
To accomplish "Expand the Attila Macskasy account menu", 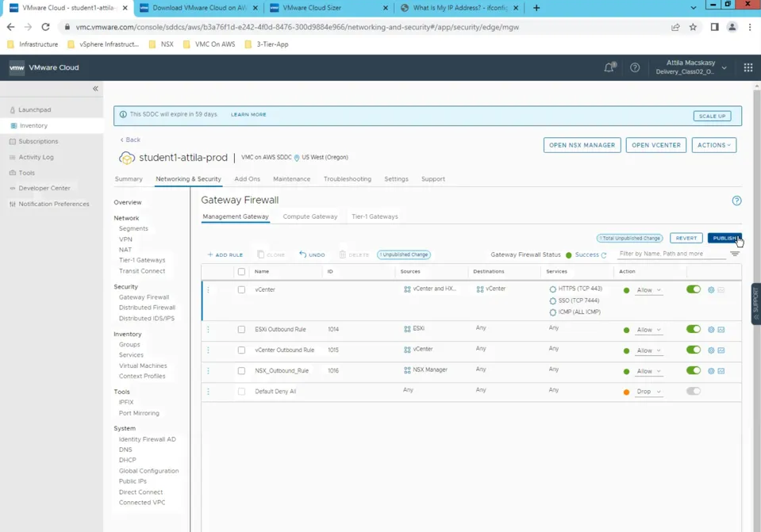I will (x=690, y=67).
